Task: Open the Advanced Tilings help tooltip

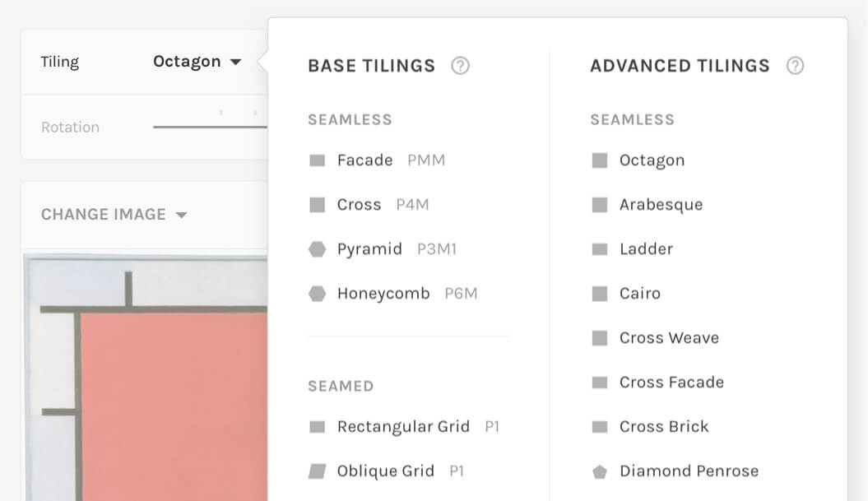Action: coord(795,66)
